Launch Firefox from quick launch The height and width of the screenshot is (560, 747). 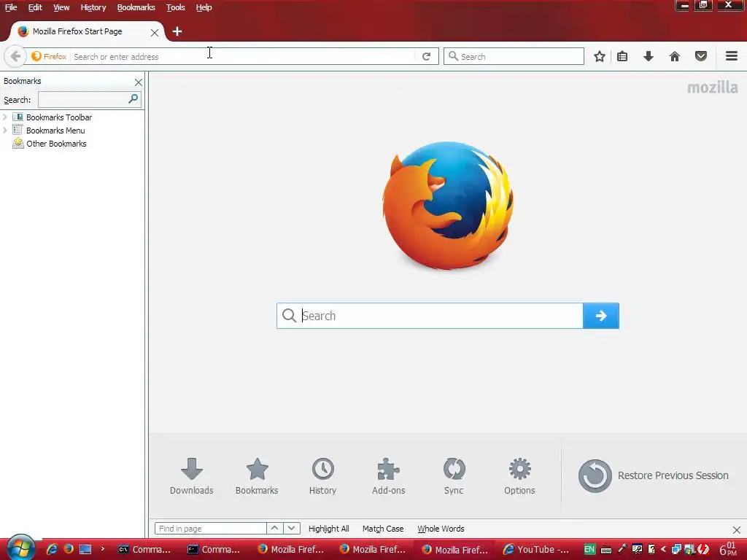pos(69,549)
